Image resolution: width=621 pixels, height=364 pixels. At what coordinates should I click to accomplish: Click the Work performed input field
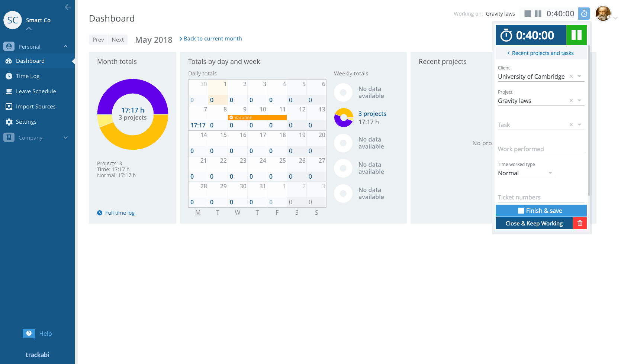coord(541,149)
